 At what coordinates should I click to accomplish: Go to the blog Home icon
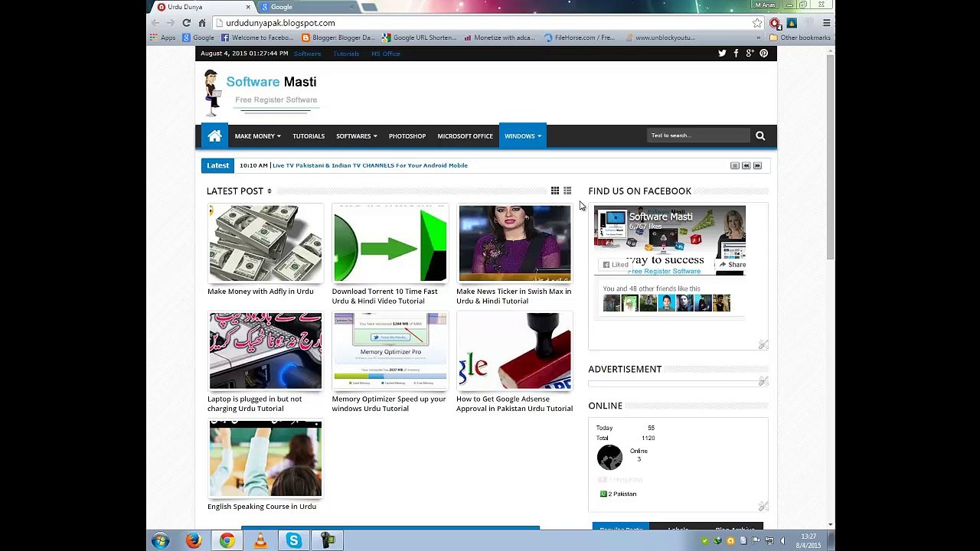214,135
